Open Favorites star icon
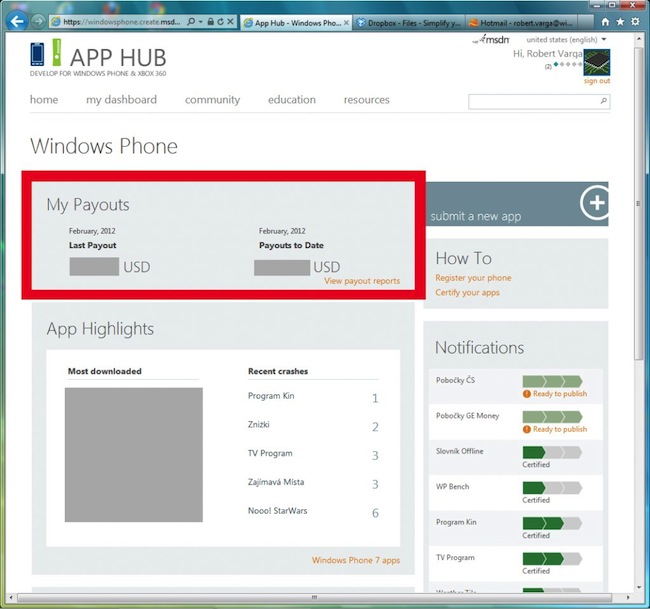The height and width of the screenshot is (609, 650). 620,22
